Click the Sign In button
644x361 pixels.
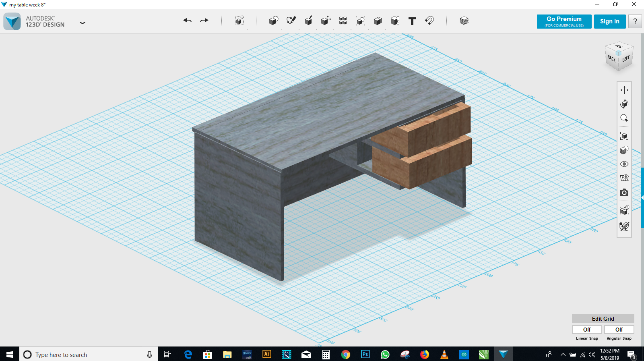(609, 21)
